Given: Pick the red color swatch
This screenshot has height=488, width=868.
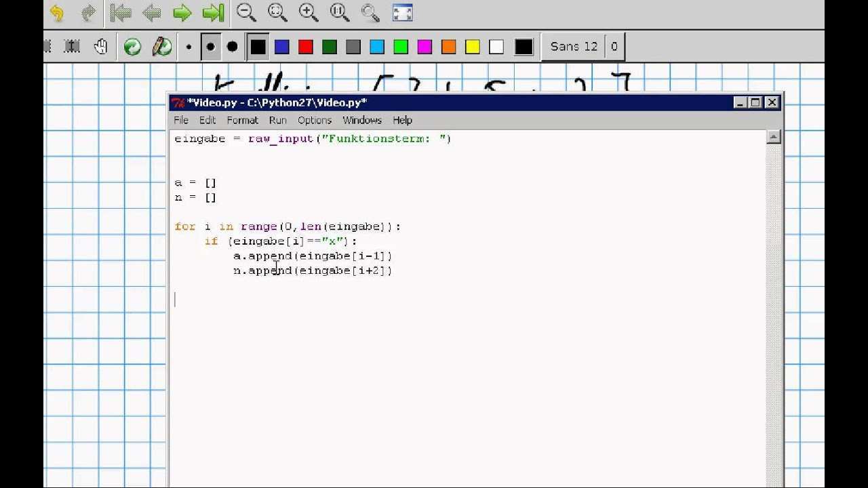Looking at the screenshot, I should tap(306, 47).
